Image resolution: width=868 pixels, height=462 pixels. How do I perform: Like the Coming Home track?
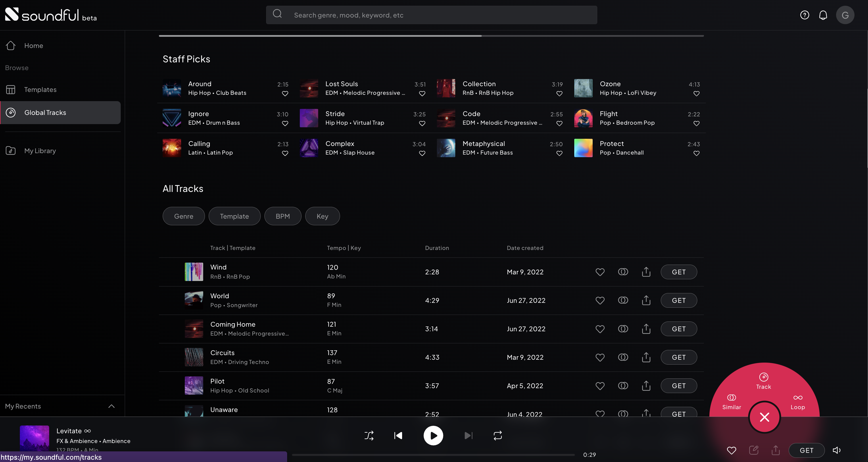tap(600, 329)
